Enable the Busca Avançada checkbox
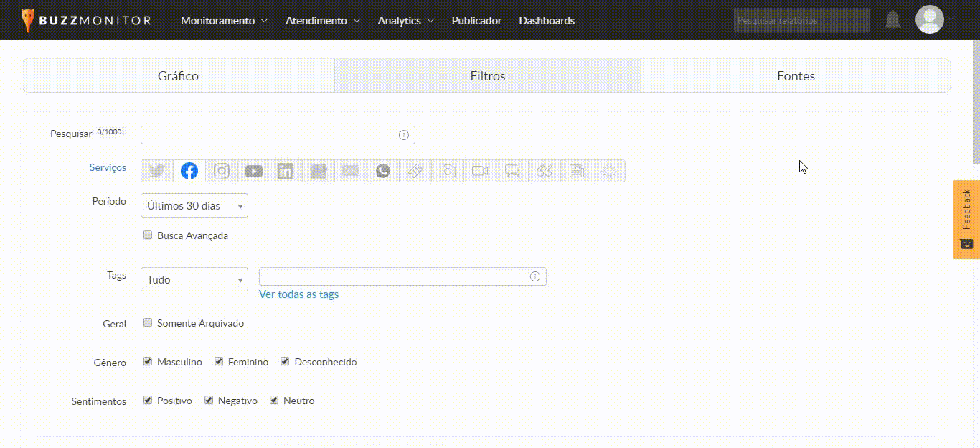The width and height of the screenshot is (980, 448). click(148, 235)
